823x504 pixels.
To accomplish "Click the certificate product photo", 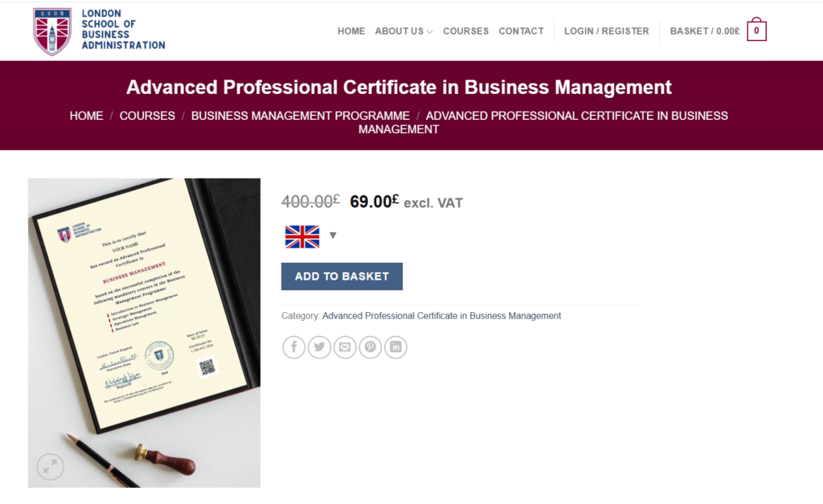I will click(144, 332).
